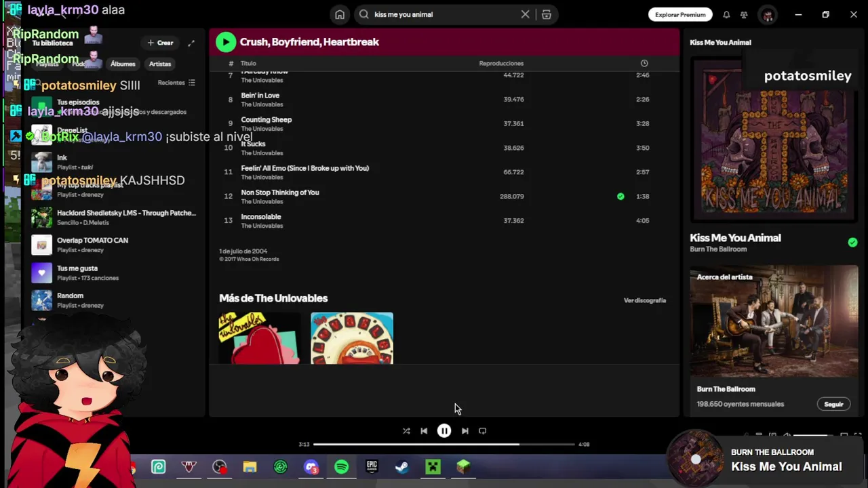Viewport: 868px width, 488px height.
Task: Open the friend activity icon
Action: point(744,15)
